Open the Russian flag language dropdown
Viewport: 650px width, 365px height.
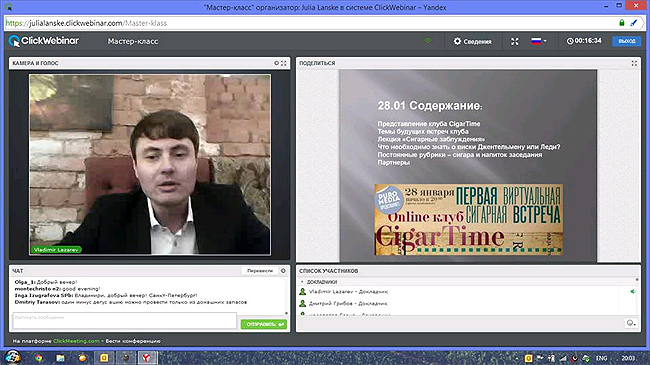(x=538, y=41)
